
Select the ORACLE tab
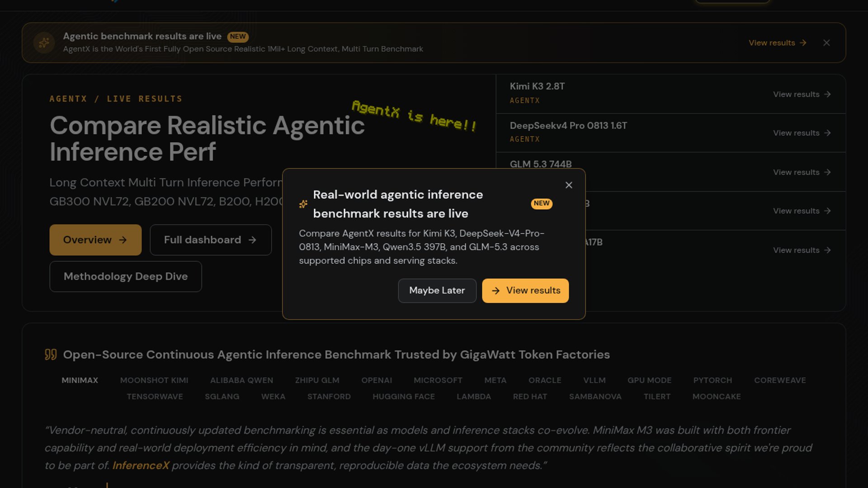pyautogui.click(x=545, y=380)
